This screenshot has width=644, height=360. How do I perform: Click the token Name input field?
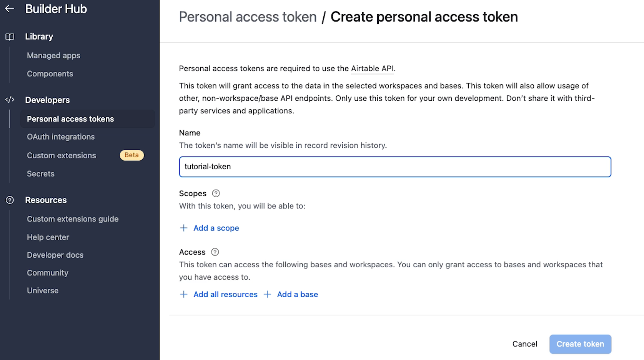coord(395,167)
